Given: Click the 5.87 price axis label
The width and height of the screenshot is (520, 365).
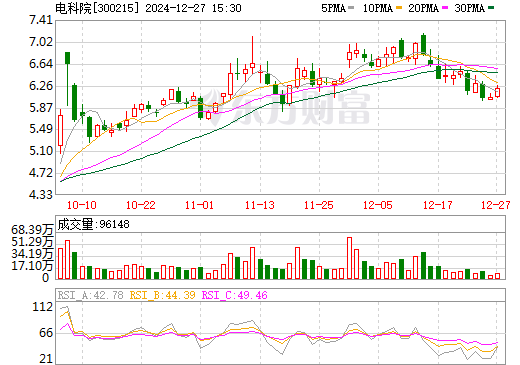Looking at the screenshot, I should point(41,108).
